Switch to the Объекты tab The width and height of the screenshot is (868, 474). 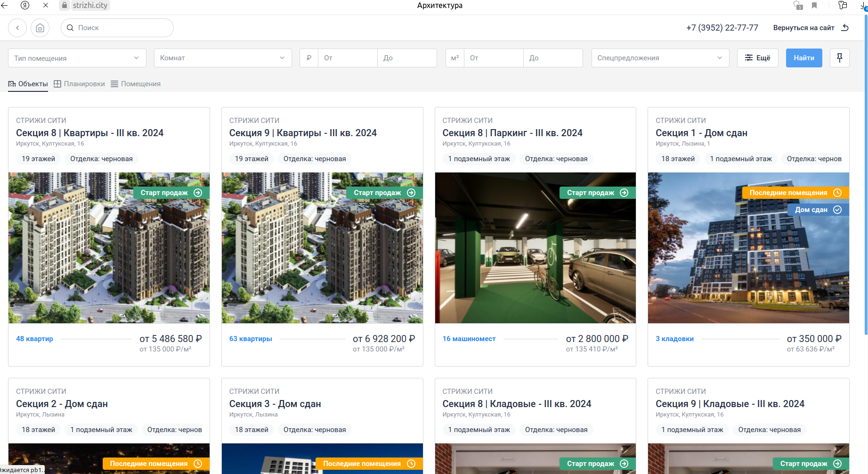tap(28, 84)
